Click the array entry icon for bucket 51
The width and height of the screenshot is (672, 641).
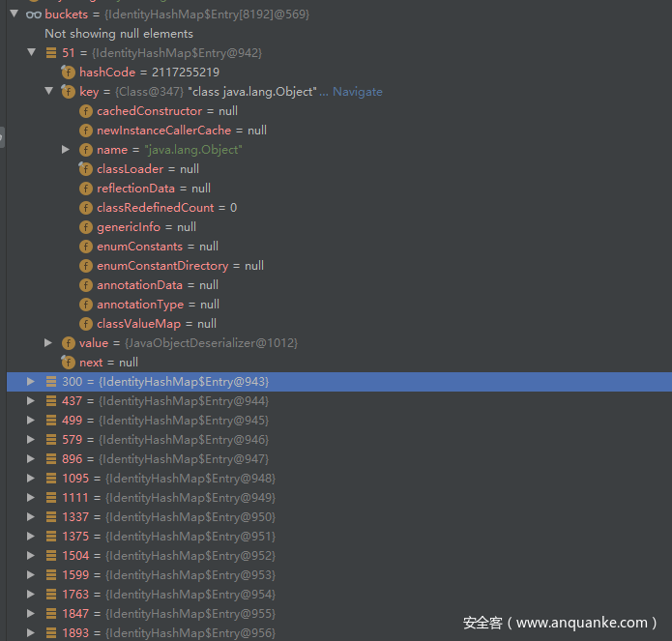click(x=51, y=53)
